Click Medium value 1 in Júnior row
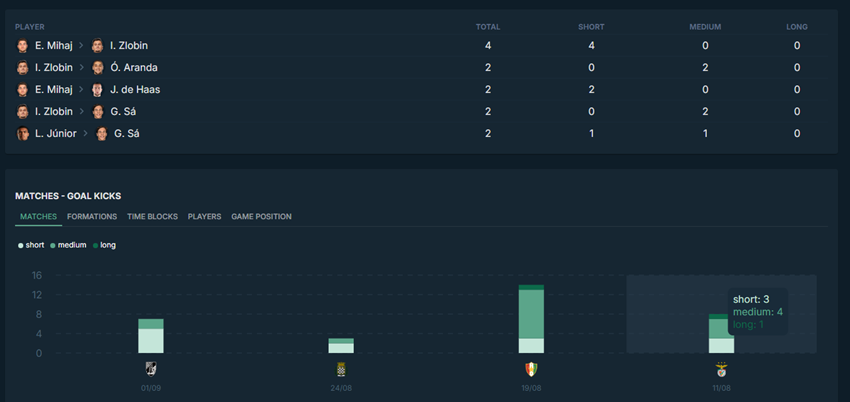 (705, 133)
